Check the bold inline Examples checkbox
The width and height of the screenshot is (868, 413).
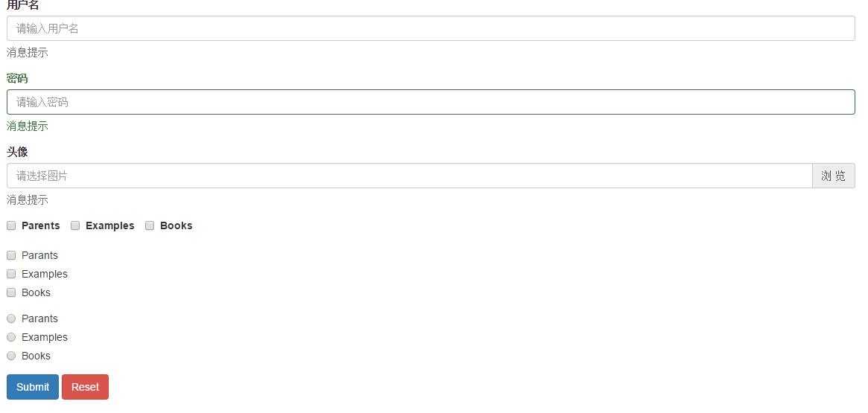pyautogui.click(x=75, y=225)
